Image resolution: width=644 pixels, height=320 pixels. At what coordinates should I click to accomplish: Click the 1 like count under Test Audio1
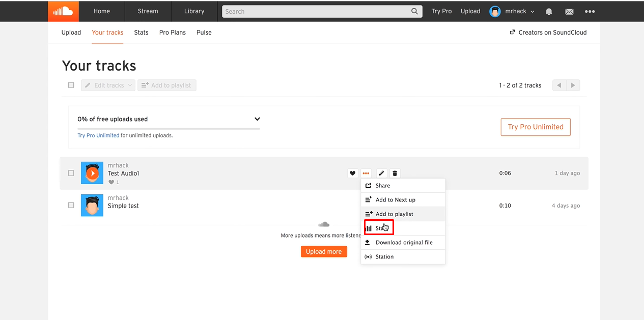click(x=114, y=182)
